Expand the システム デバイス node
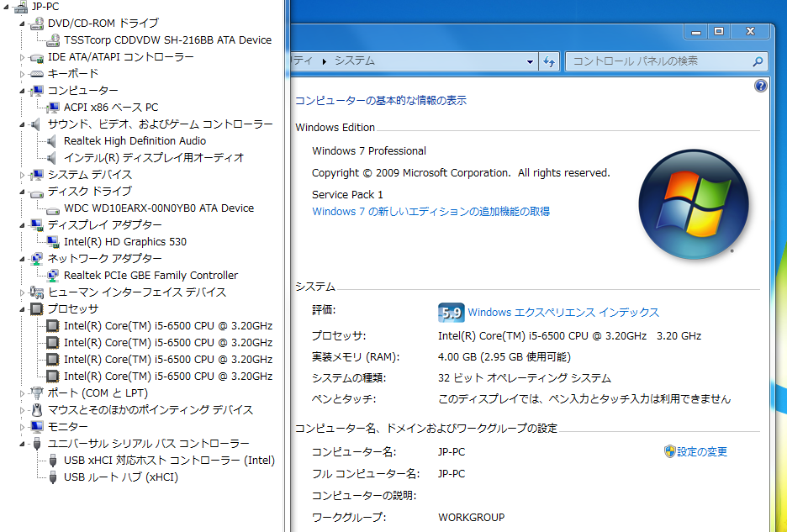Screen dimensions: 787x532 (22, 175)
